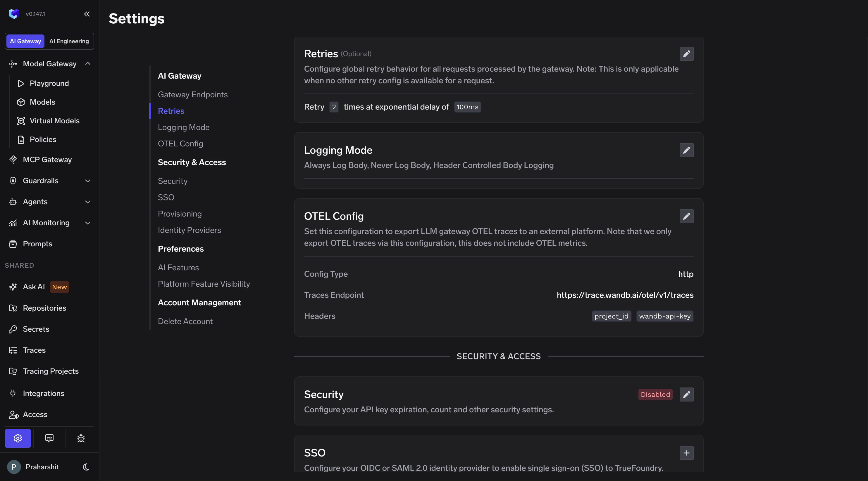
Task: Open settings via gear icon button
Action: pos(18,438)
